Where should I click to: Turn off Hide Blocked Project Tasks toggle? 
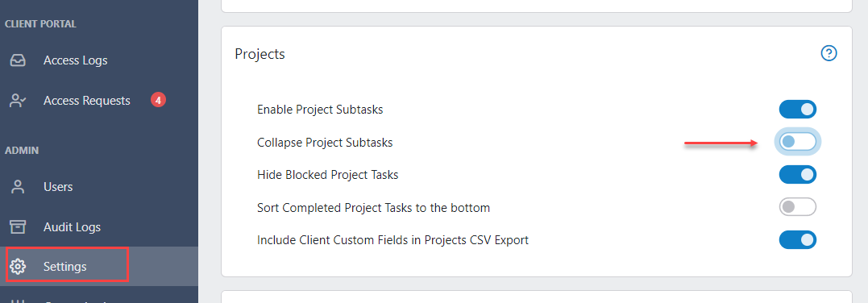click(x=798, y=175)
